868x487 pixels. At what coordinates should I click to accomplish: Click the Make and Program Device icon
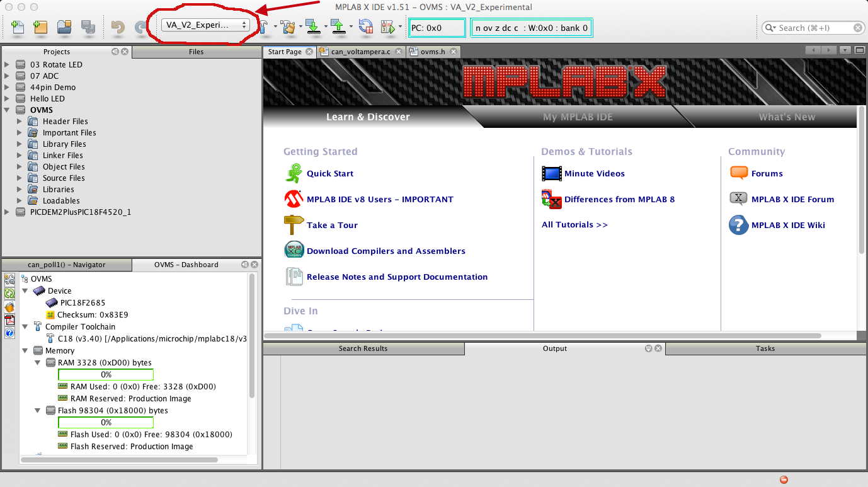(x=312, y=26)
